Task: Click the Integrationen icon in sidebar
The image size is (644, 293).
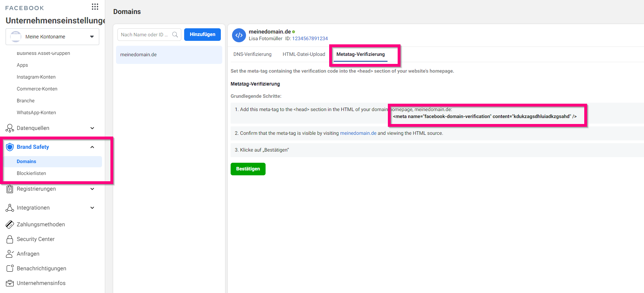Action: tap(10, 208)
